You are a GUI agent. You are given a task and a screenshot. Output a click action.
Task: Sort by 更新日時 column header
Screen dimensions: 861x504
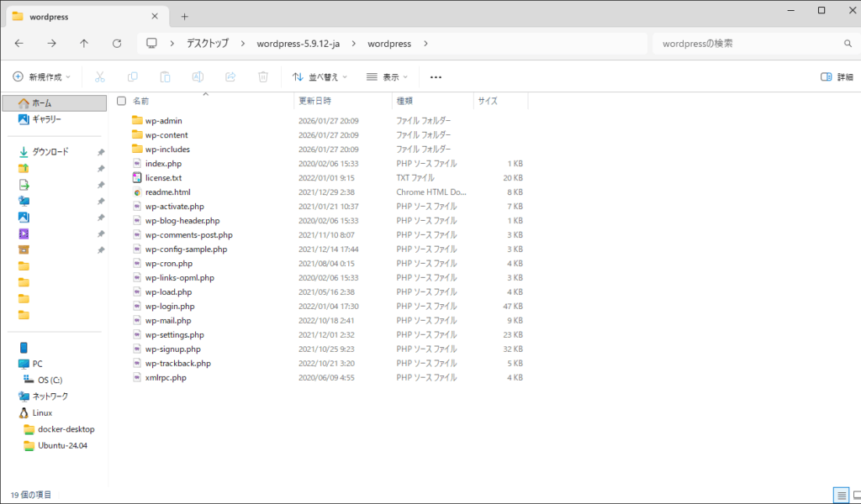[x=318, y=101]
